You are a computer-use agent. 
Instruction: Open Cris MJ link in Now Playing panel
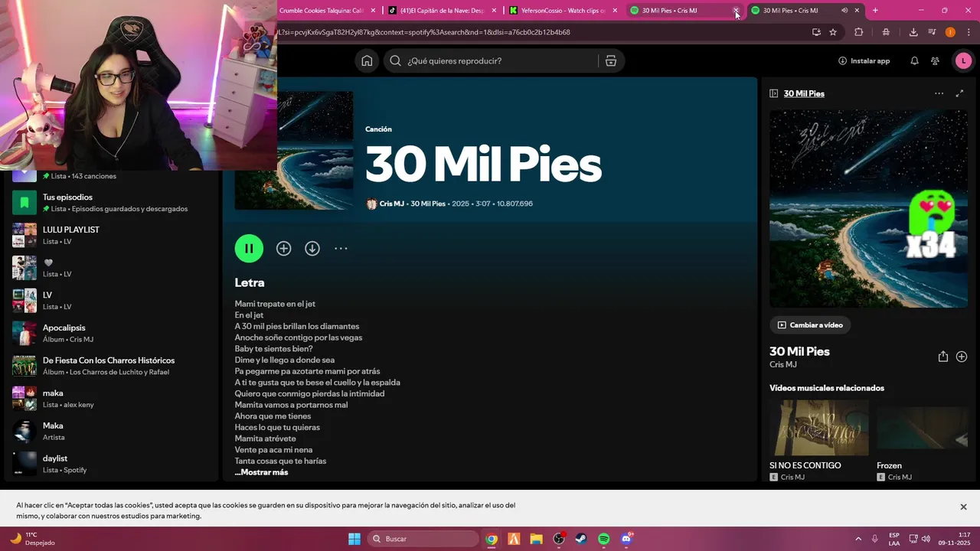[x=783, y=365]
